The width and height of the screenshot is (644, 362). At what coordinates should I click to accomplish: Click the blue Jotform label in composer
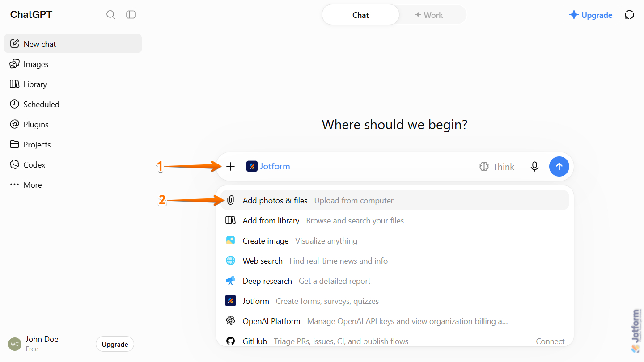275,166
